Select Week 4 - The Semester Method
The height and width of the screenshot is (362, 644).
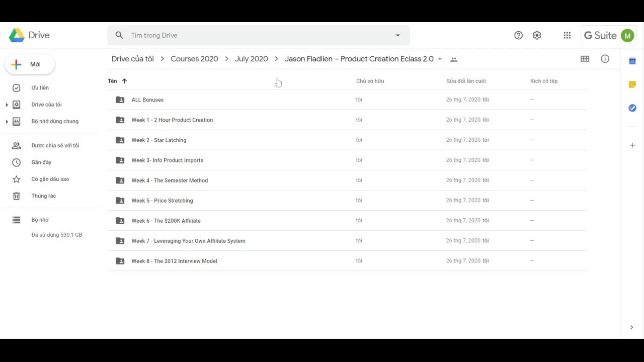click(x=170, y=180)
